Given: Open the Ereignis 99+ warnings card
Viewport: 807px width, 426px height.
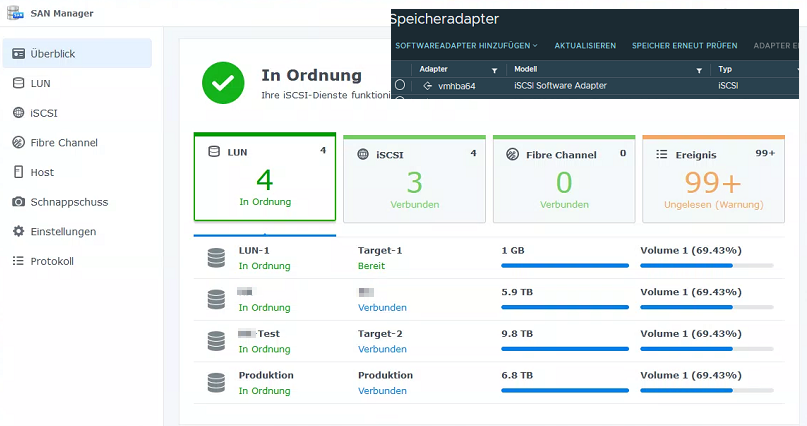Looking at the screenshot, I should [x=713, y=180].
